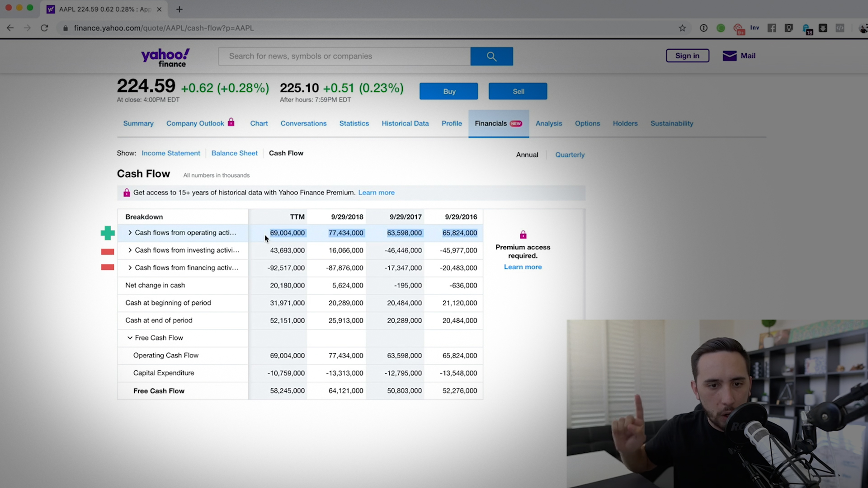
Task: Open the Conversations tab
Action: (x=303, y=123)
